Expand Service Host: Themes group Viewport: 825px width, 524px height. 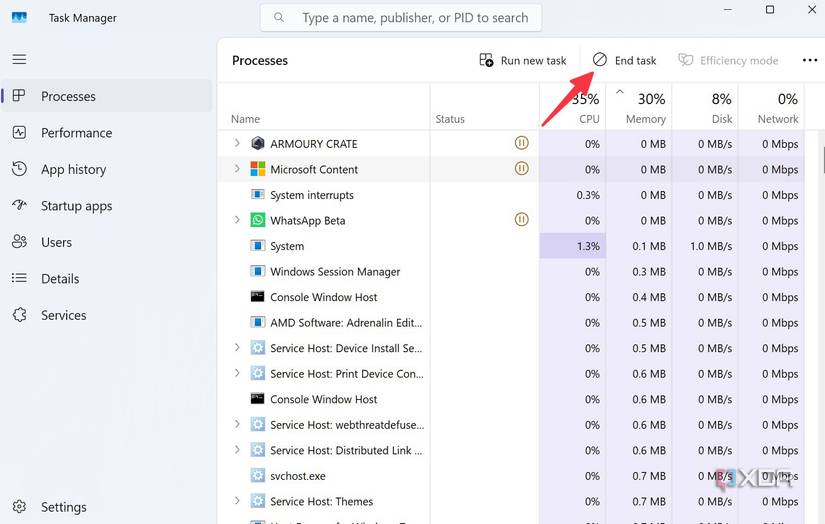237,501
